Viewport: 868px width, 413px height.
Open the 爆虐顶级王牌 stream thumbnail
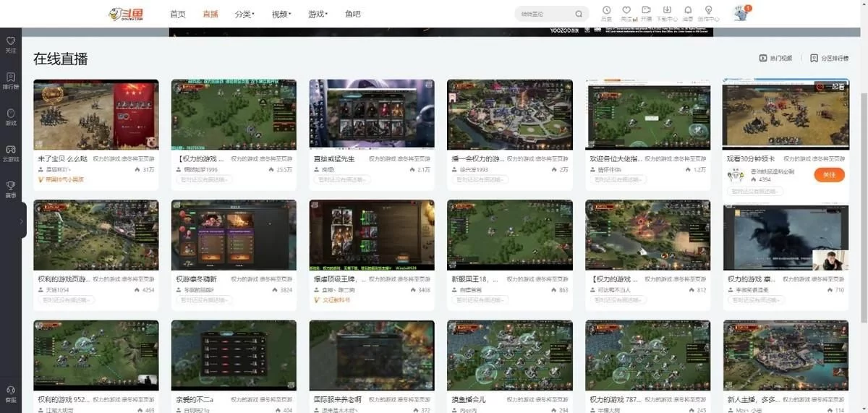(x=372, y=235)
